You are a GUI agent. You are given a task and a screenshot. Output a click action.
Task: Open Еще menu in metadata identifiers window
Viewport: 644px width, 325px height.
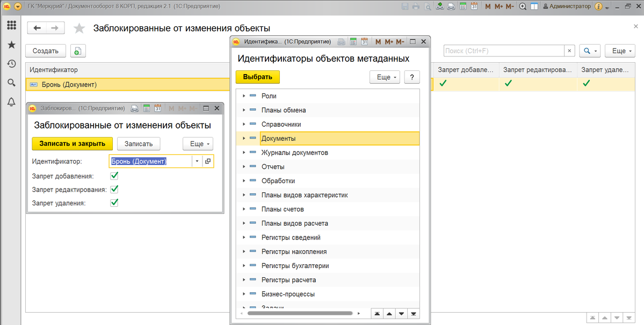tap(385, 77)
